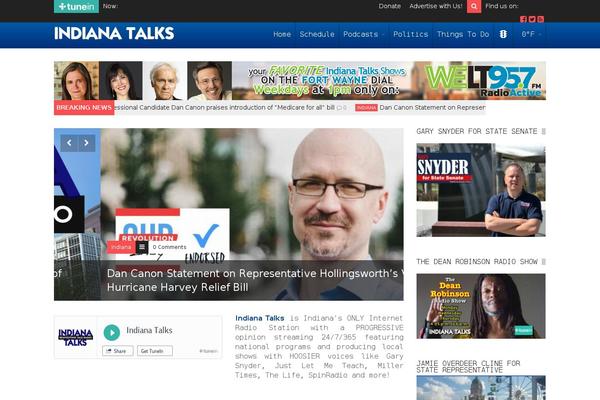
Task: Click the BREAKING NEWS label
Action: 84,108
